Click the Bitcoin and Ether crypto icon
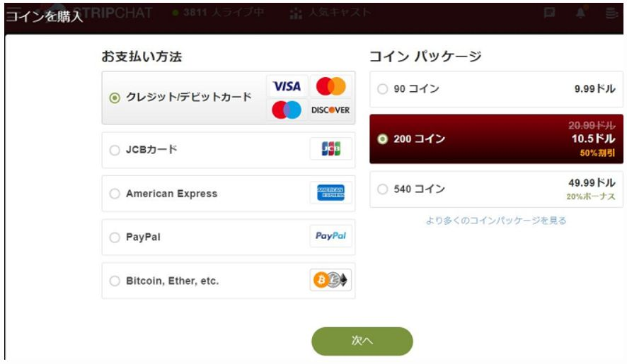The height and width of the screenshot is (364, 627). (x=330, y=280)
